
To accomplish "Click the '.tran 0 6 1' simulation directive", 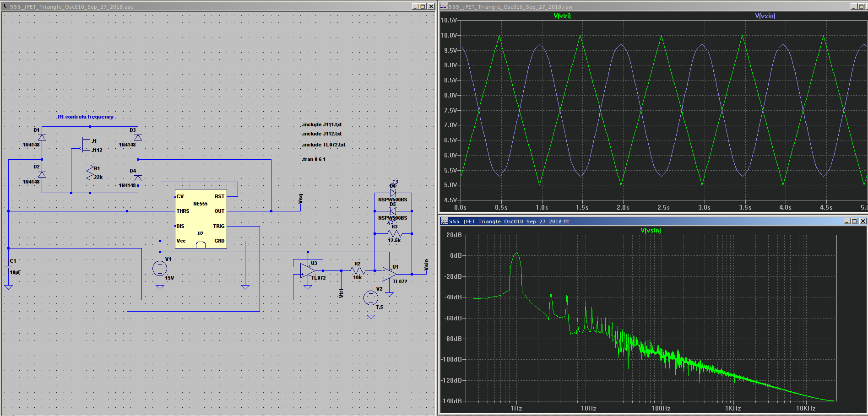I will 314,159.
